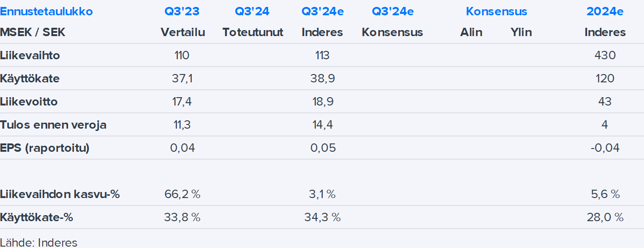
Task: Click the EPS (raportoitu) row label
Action: click(x=45, y=148)
